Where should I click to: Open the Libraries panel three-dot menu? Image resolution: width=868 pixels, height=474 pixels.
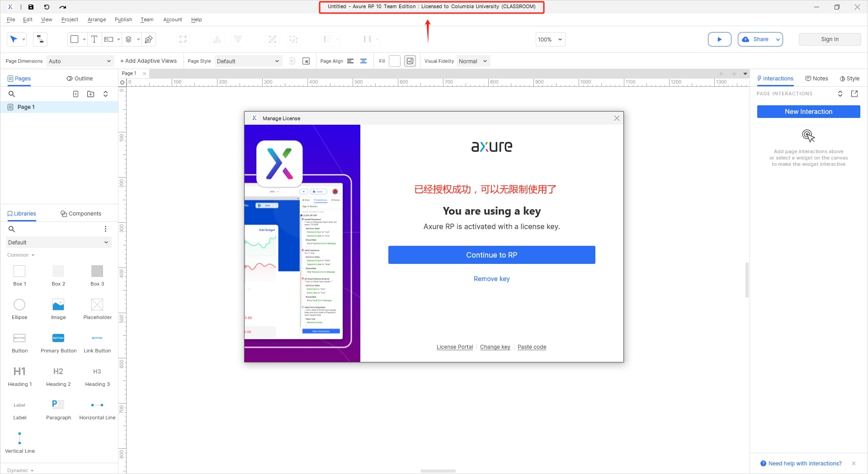[x=105, y=229]
